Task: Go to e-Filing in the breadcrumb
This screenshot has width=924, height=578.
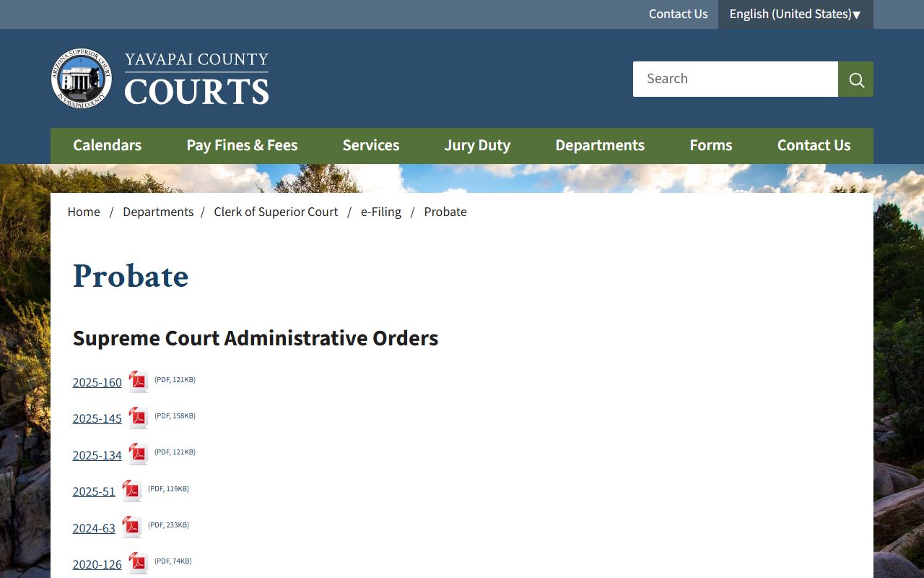Action: click(x=381, y=212)
